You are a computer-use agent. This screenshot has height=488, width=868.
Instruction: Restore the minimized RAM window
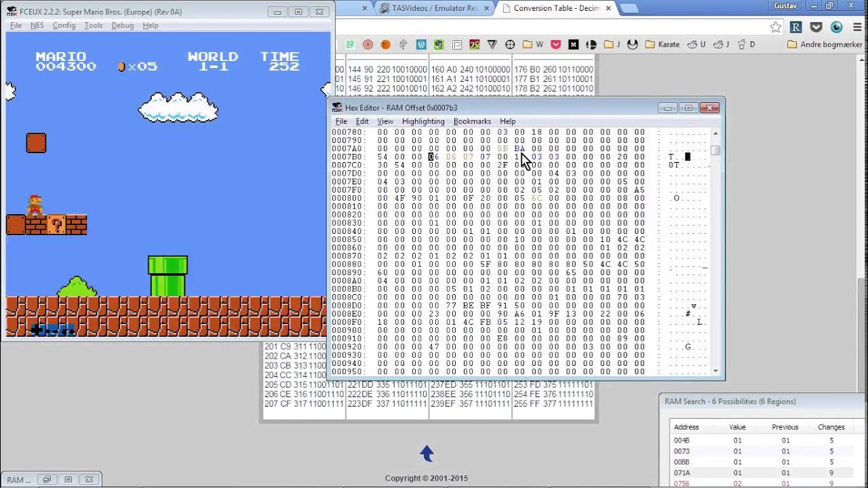[x=47, y=479]
